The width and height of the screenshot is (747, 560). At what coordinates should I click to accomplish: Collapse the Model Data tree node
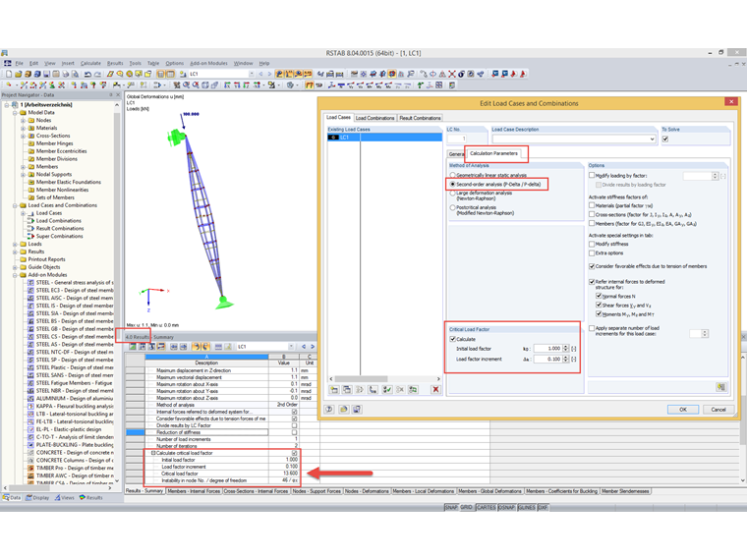(16, 113)
